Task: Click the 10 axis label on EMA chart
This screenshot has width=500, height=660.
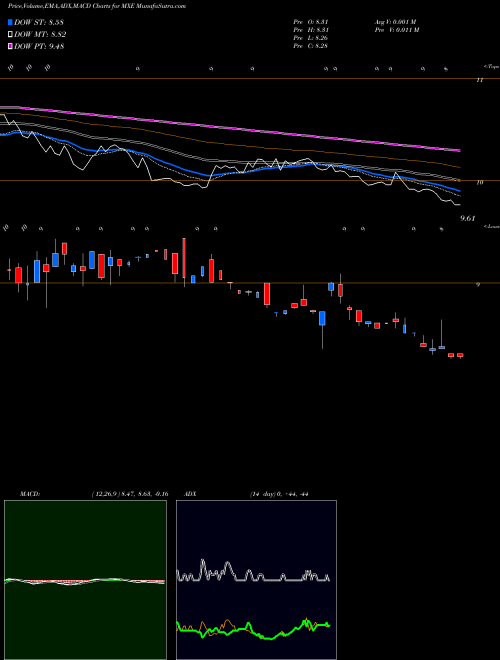Action: [x=480, y=183]
